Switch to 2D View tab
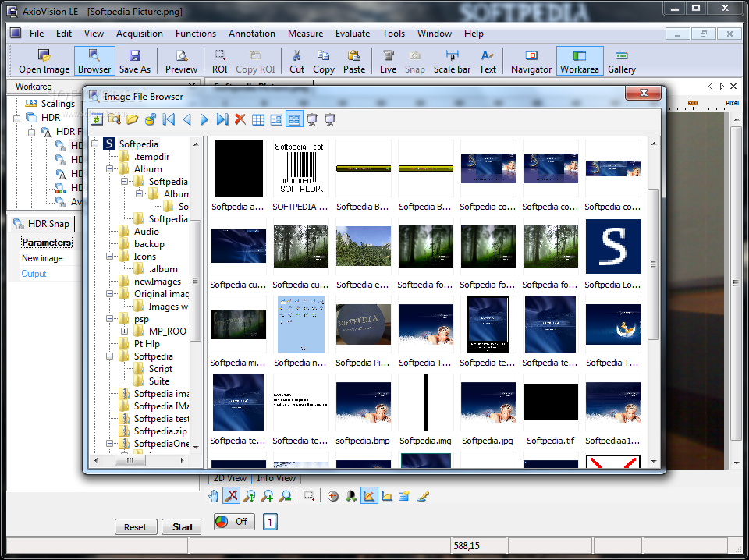 point(229,478)
